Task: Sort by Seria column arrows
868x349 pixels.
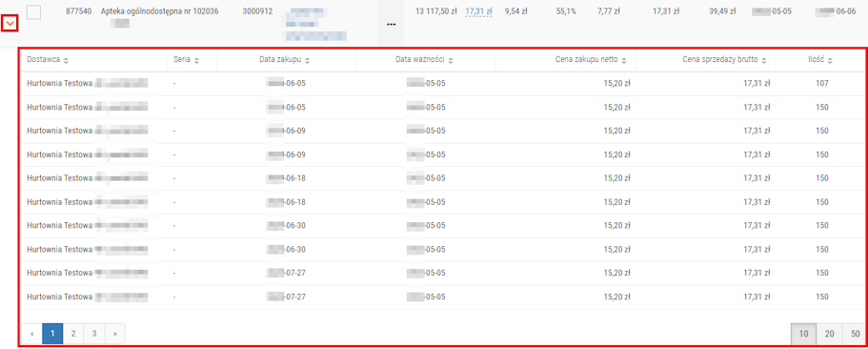Action: (x=196, y=60)
